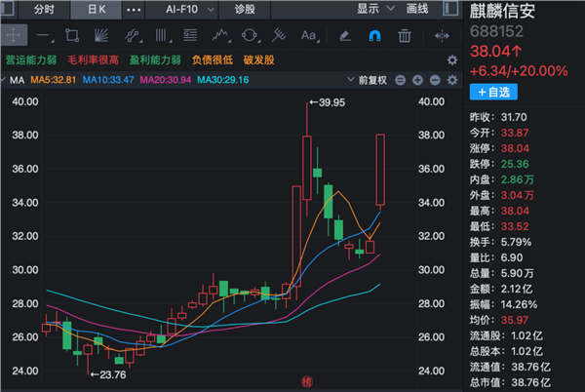Screen dimensions: 585x392
Task: Click the 内盘 2.86万 value
Action: 518,179
